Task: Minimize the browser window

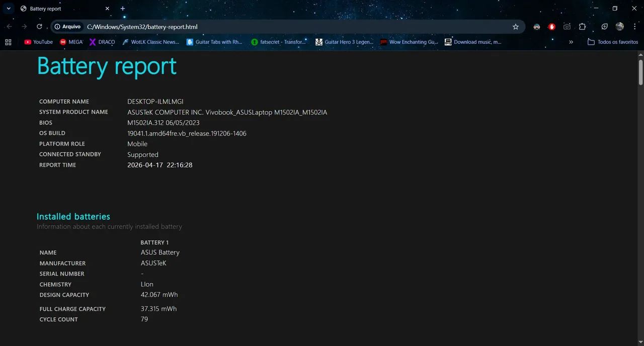Action: [x=596, y=9]
